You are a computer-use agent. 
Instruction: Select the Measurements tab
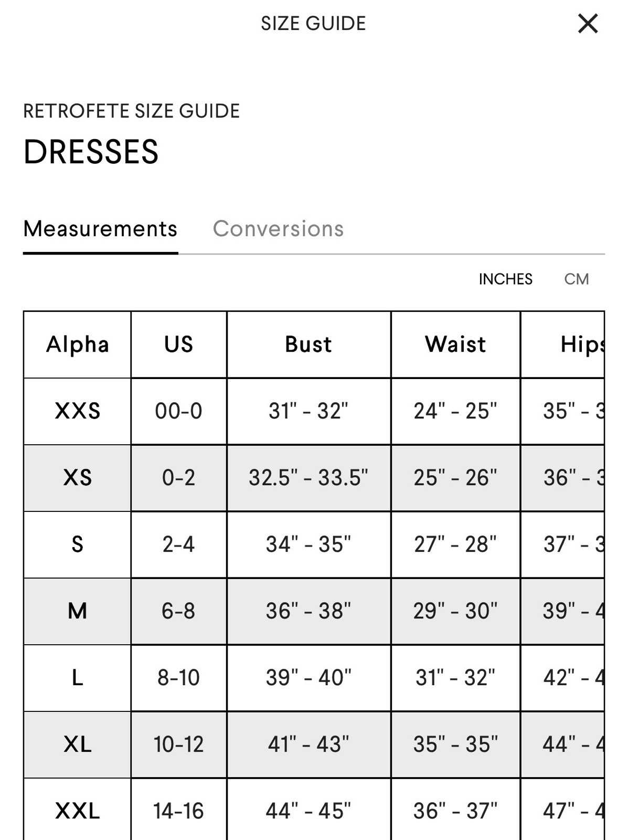[x=100, y=229]
